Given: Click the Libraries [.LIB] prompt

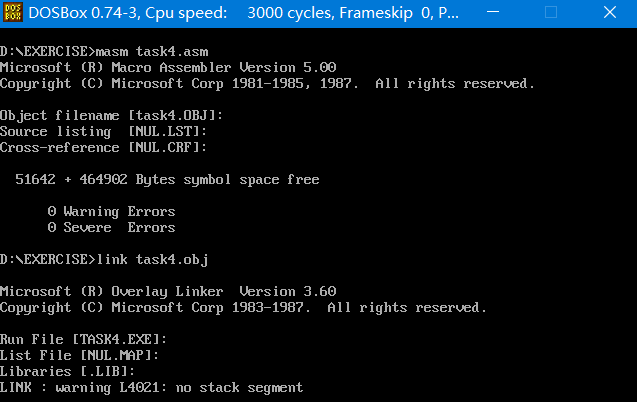Looking at the screenshot, I should (67, 371).
